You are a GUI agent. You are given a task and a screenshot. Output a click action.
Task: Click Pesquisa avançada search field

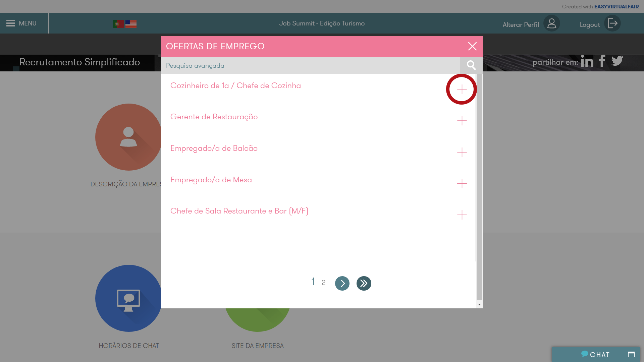click(x=310, y=65)
